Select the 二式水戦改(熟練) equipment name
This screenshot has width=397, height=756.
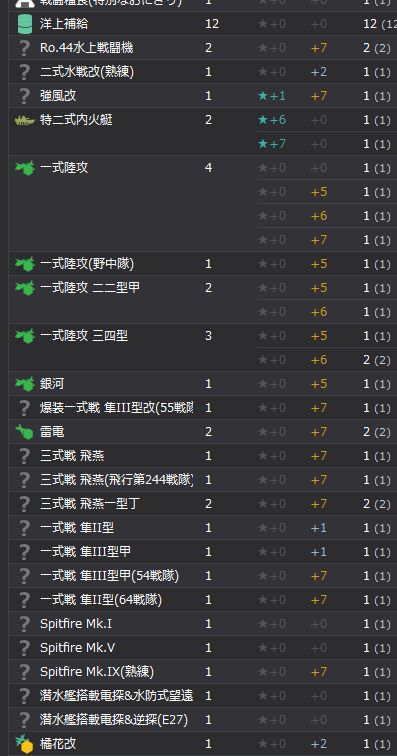pyautogui.click(x=87, y=72)
